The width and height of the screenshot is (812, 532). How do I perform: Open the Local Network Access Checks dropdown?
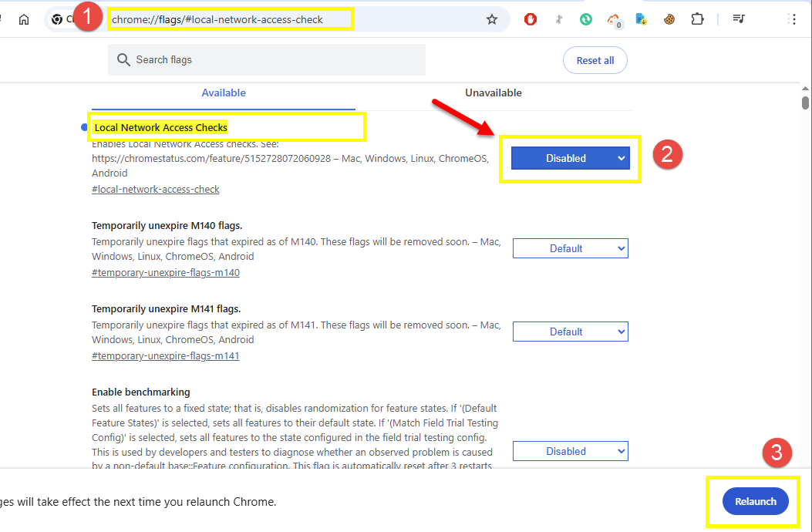click(570, 158)
